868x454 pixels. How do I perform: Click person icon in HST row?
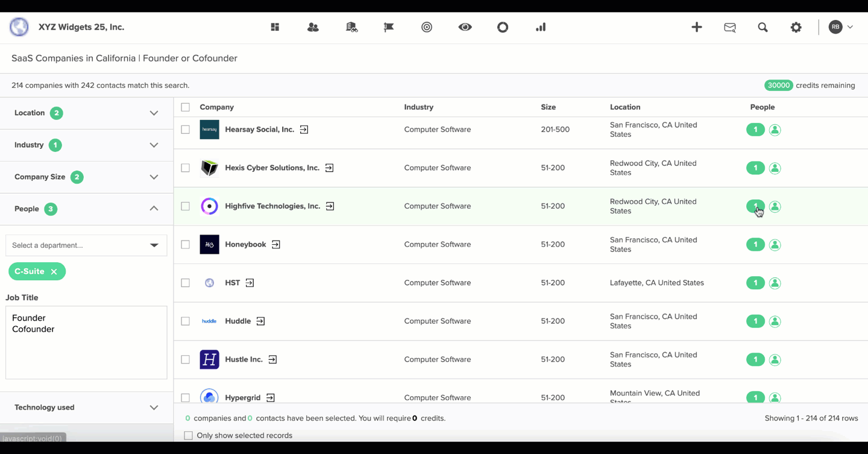click(775, 283)
